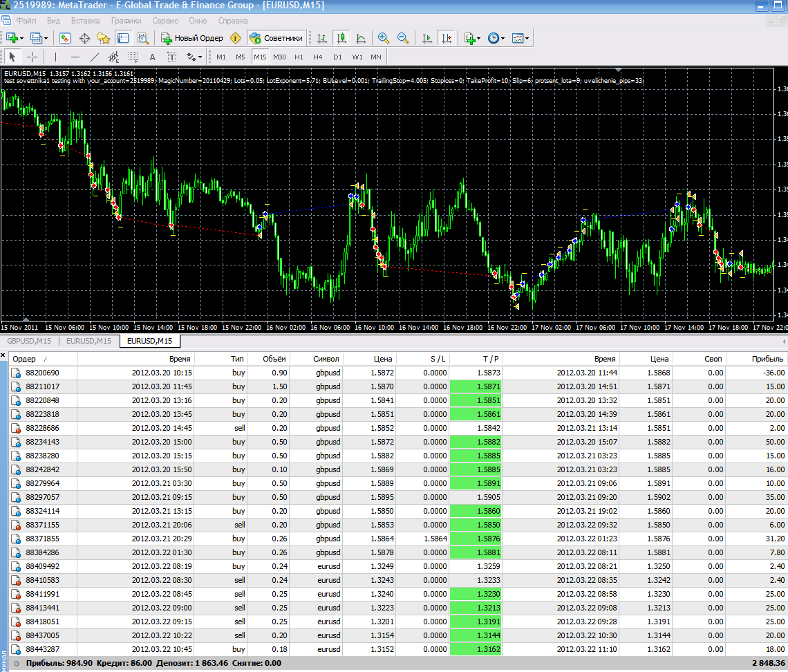Select the horizontal line drawing tool
Viewport: 788px width, 672px height.
[x=75, y=57]
